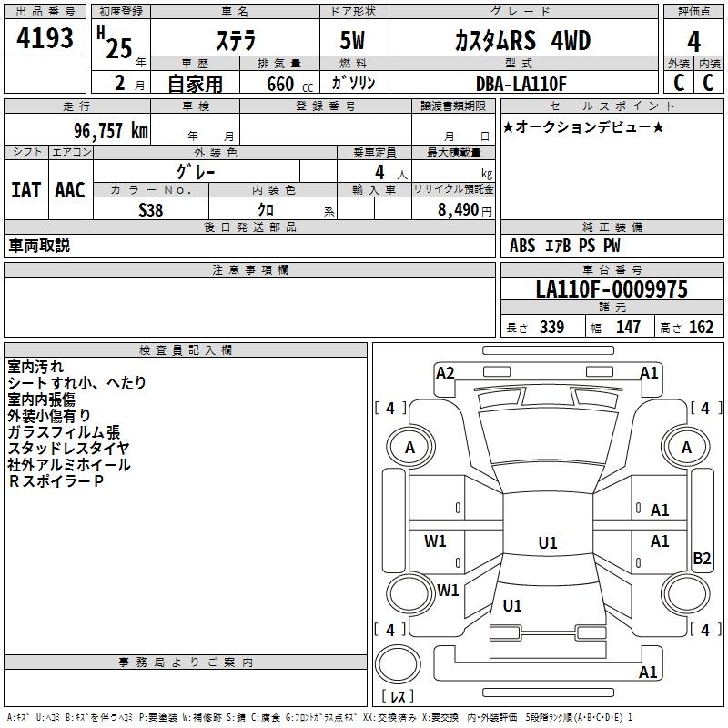Select the first registration year H25
Image resolution: width=728 pixels, height=728 pixels.
pyautogui.click(x=115, y=43)
